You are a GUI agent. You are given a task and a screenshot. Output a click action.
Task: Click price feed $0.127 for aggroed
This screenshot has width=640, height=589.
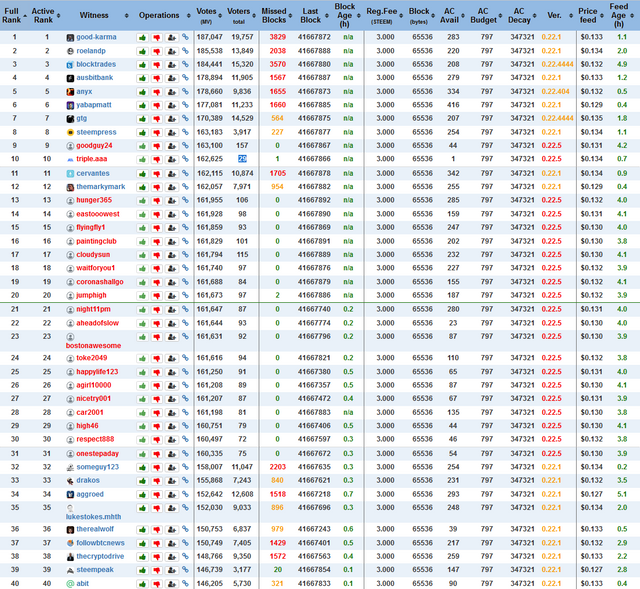(591, 494)
